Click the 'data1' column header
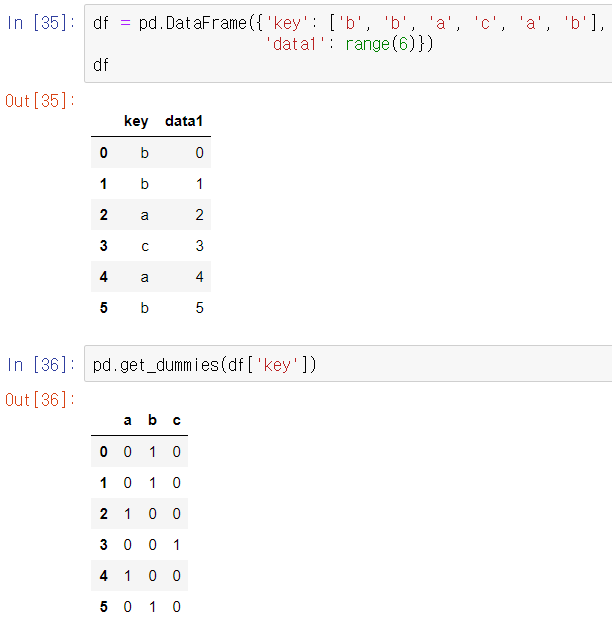The height and width of the screenshot is (624, 612). [x=184, y=121]
